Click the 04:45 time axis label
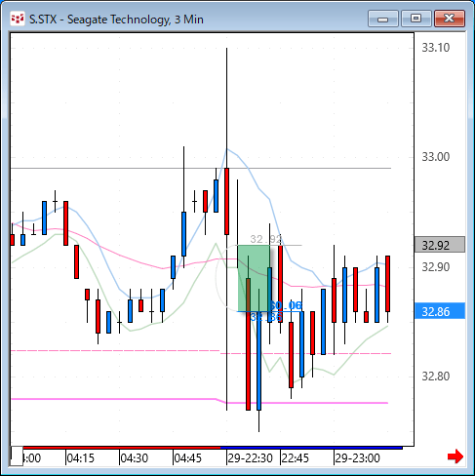Screen dimensions: 475x476 [188, 458]
